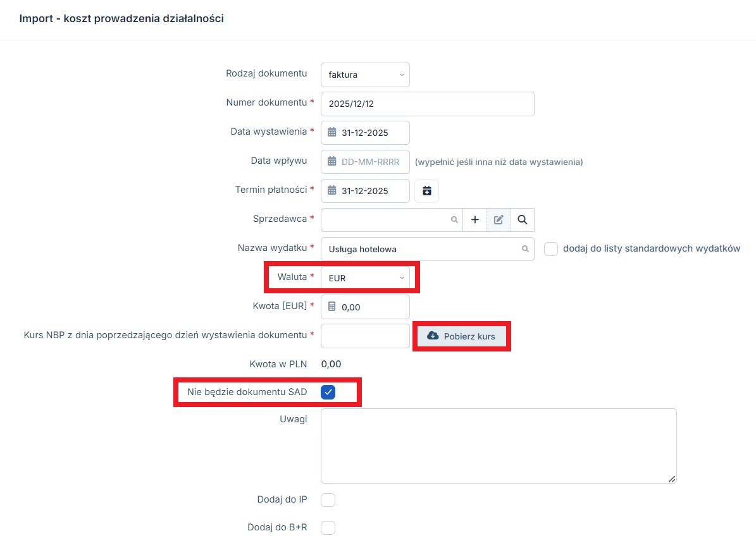Tick the Dodaj do B+R checkbox
This screenshot has width=756, height=543.
328,527
